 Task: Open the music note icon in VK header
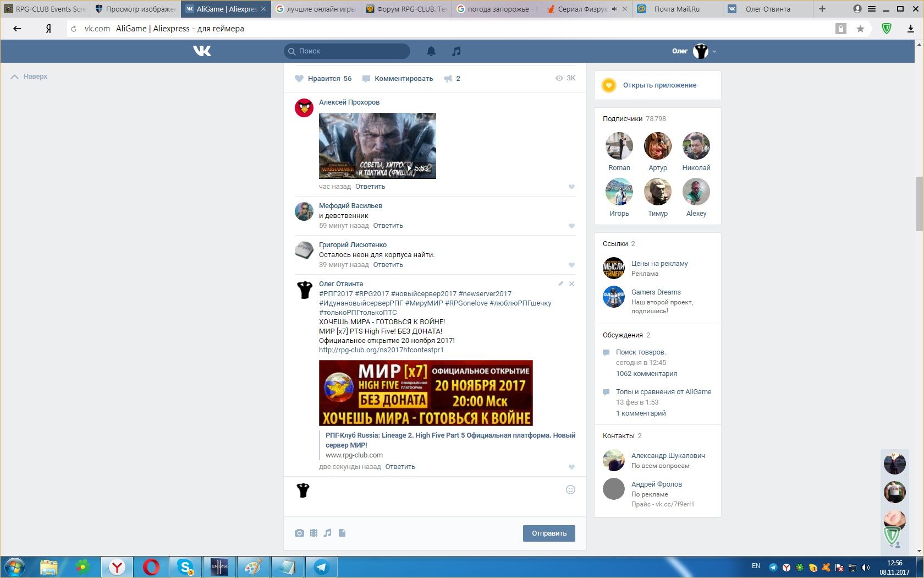click(456, 51)
